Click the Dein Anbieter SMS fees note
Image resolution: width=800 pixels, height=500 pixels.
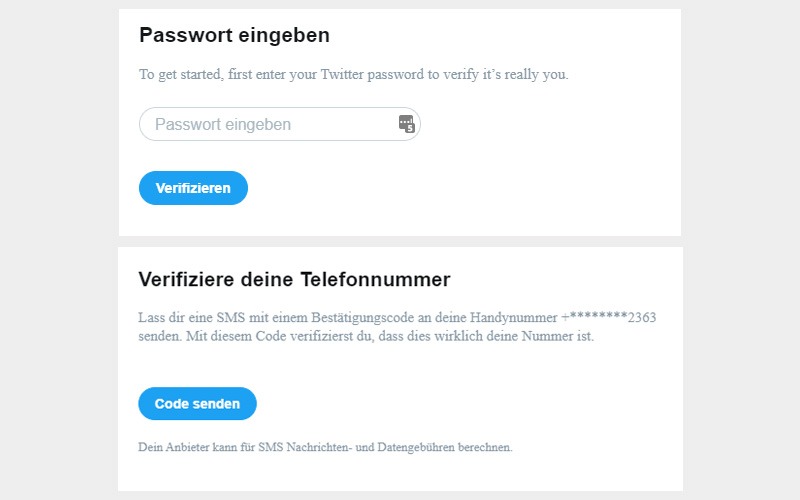(325, 447)
